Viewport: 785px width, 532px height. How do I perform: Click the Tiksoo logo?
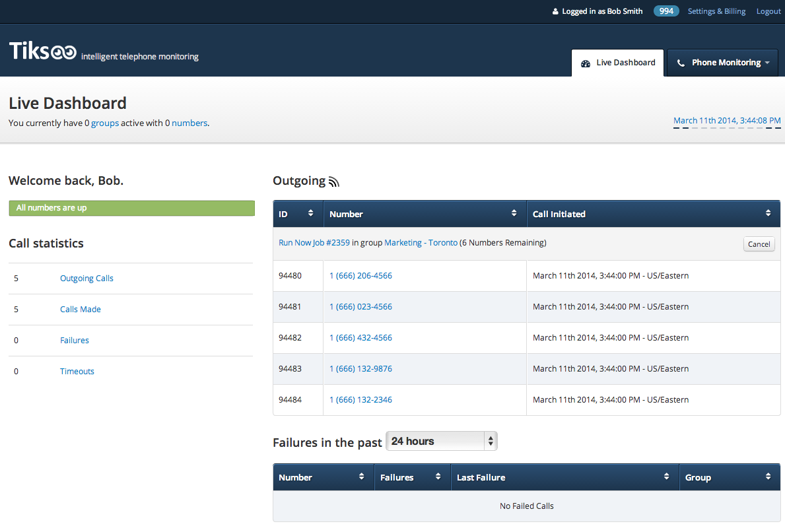pos(43,51)
